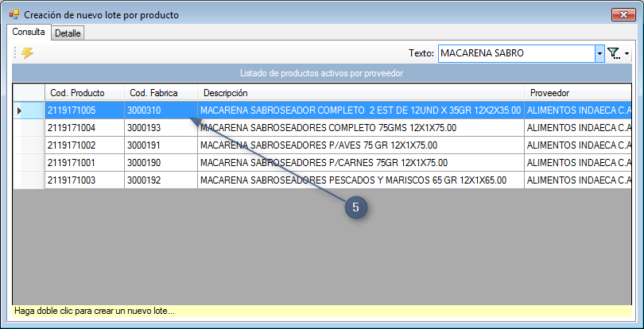The width and height of the screenshot is (644, 329).
Task: Select MACARENA SABROSEADOR COMPLETO 2 EST description
Action: [x=361, y=110]
